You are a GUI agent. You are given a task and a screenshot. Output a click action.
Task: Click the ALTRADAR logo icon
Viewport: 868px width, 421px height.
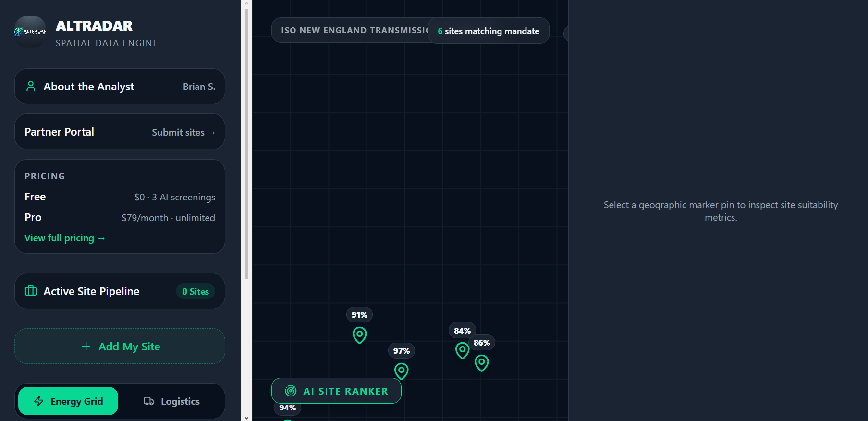pyautogui.click(x=30, y=32)
